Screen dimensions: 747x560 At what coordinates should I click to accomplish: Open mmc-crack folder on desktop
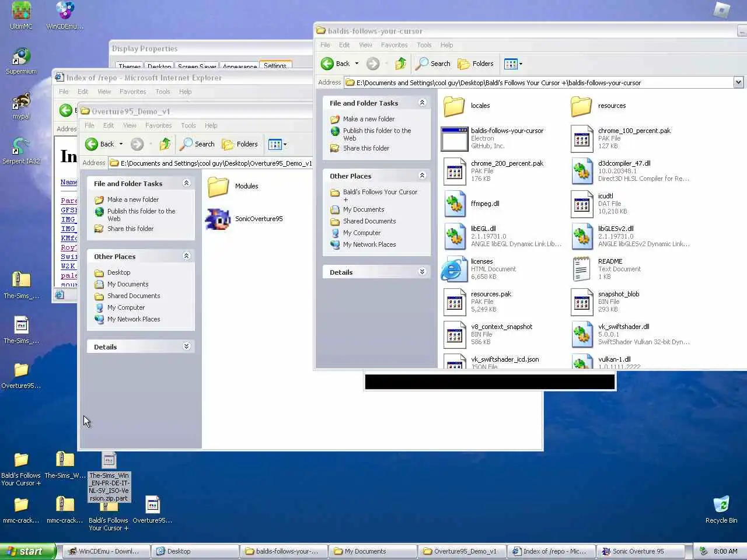(21, 510)
